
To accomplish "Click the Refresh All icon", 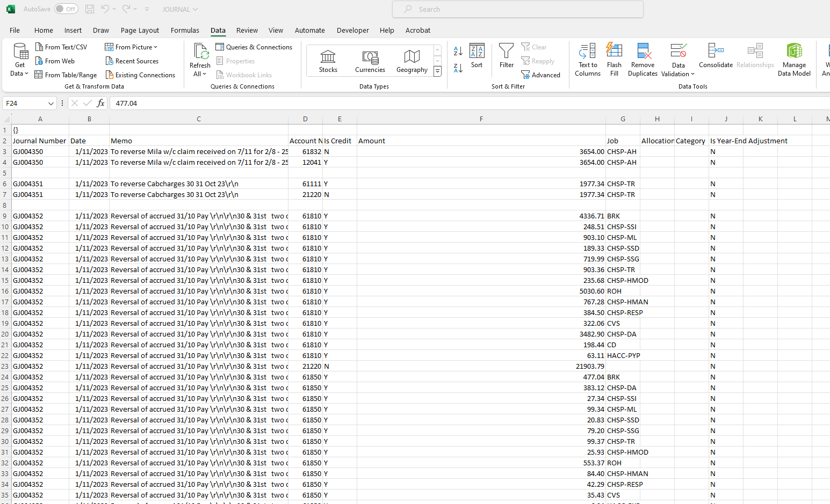I will click(201, 52).
